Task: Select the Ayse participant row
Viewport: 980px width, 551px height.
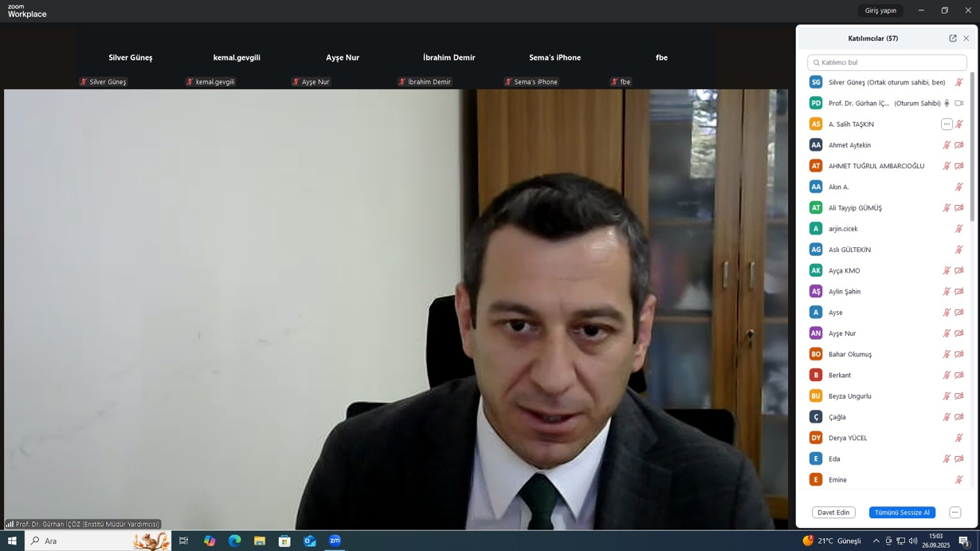Action: point(887,313)
